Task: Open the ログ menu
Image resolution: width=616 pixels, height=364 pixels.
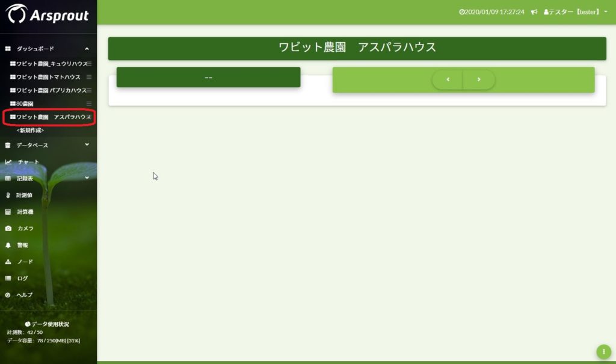Action: pyautogui.click(x=22, y=279)
